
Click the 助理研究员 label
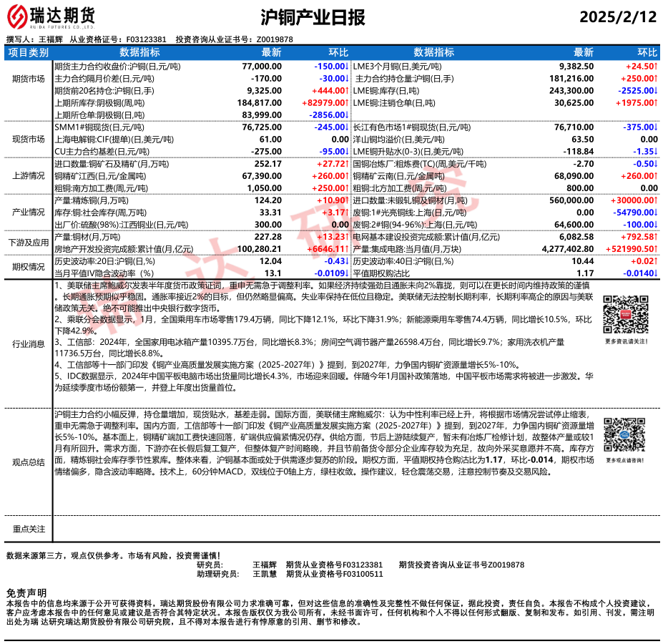[x=217, y=574]
